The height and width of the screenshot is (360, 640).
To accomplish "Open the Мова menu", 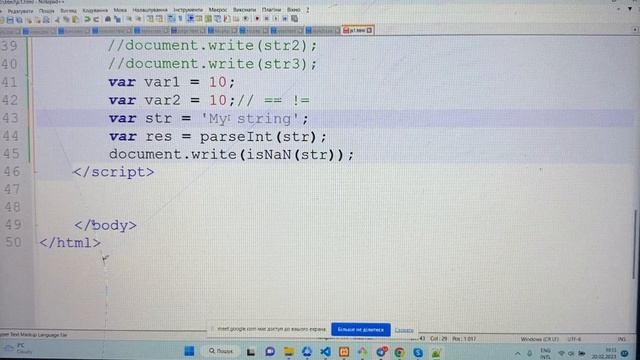I will click(x=120, y=10).
